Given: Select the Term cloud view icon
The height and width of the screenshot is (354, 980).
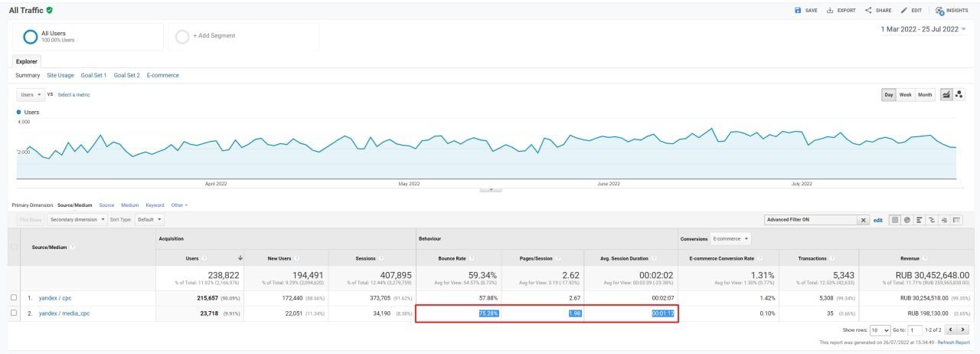Looking at the screenshot, I should pos(944,220).
